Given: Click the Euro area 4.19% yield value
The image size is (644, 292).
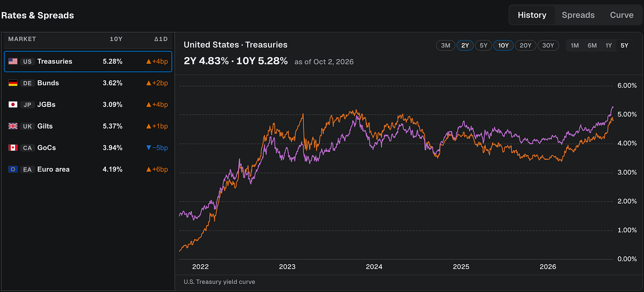Looking at the screenshot, I should pyautogui.click(x=112, y=170).
